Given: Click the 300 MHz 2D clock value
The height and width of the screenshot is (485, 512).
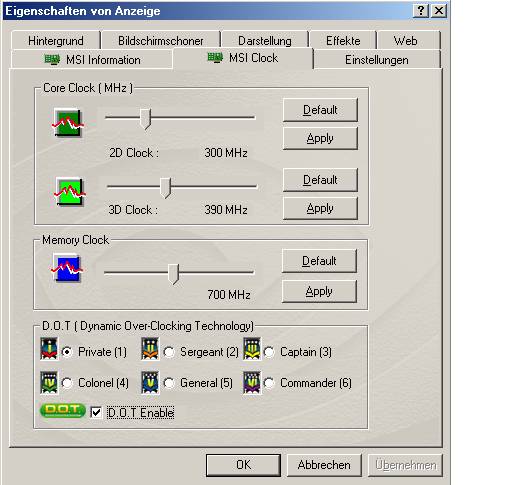Looking at the screenshot, I should [226, 153].
